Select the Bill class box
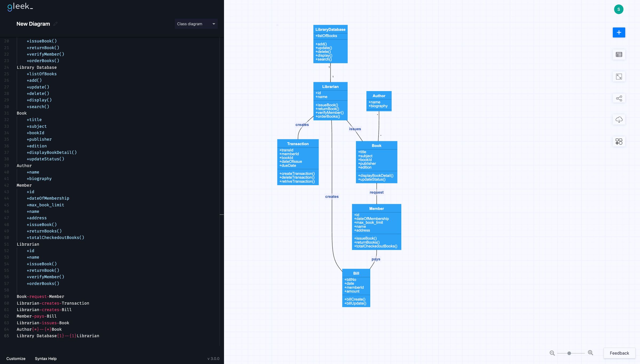This screenshot has width=640, height=364. coord(356,288)
